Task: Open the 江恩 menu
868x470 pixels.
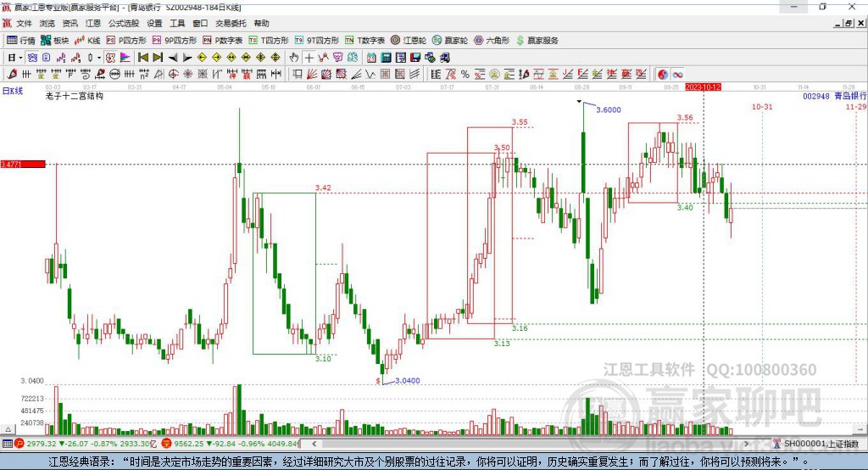Action: (93, 23)
